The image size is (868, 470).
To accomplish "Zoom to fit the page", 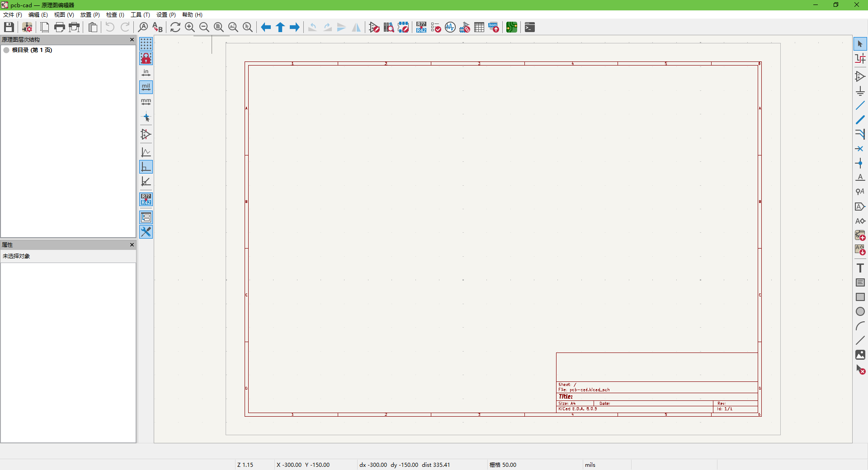I will click(x=219, y=28).
